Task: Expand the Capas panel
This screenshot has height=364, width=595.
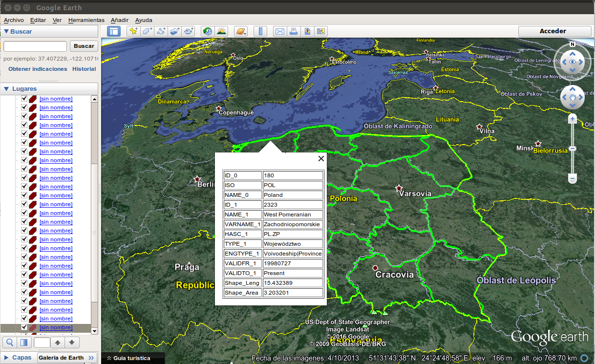Action: tap(6, 358)
